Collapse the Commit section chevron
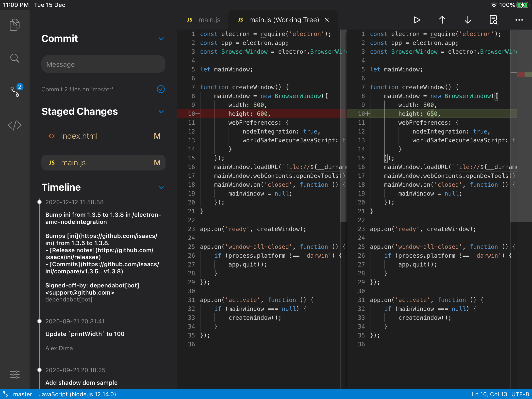The height and width of the screenshot is (399, 532). [161, 39]
